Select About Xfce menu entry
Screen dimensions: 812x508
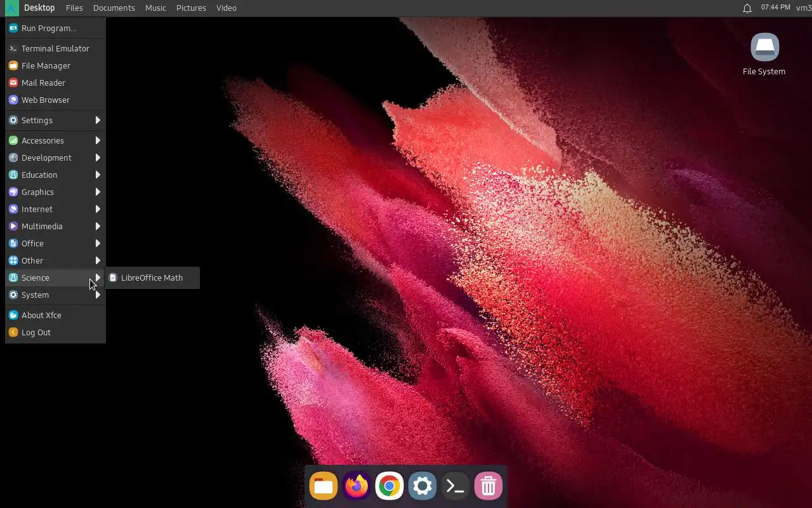[55, 315]
